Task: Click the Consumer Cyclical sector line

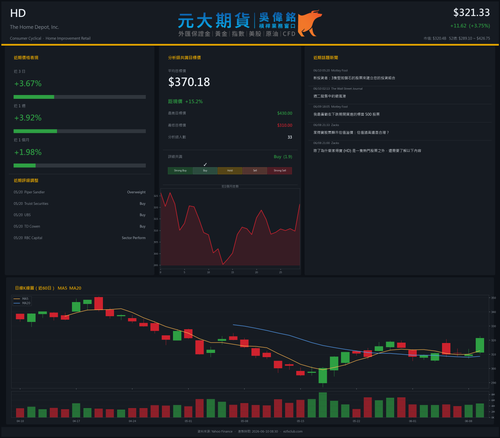Action: point(50,38)
